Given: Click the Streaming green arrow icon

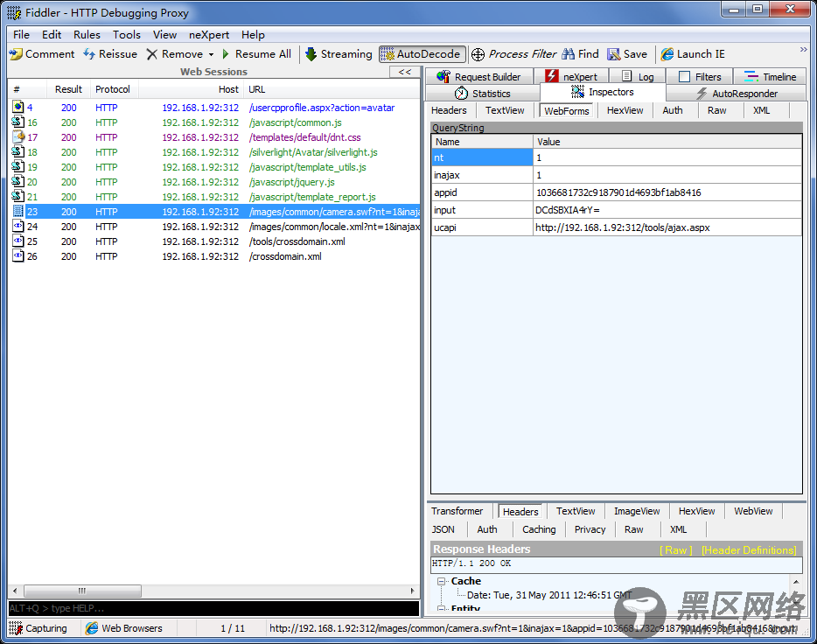Looking at the screenshot, I should click(311, 54).
